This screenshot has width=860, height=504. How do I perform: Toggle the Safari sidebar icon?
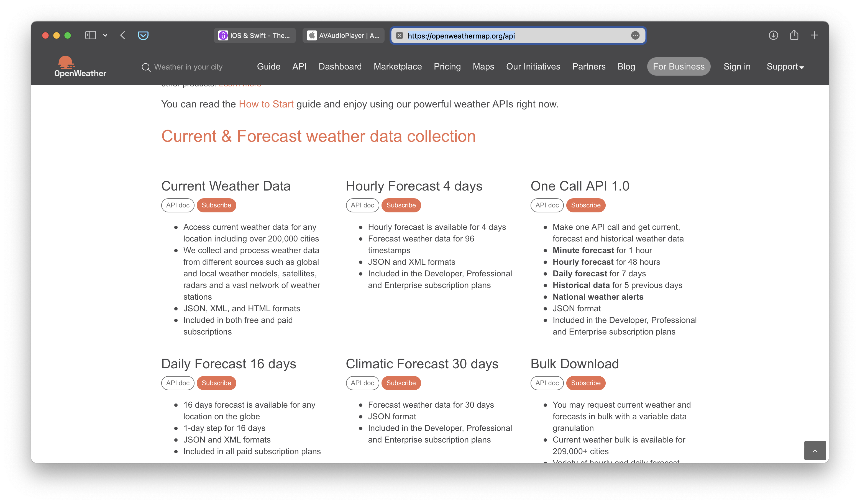coord(90,35)
